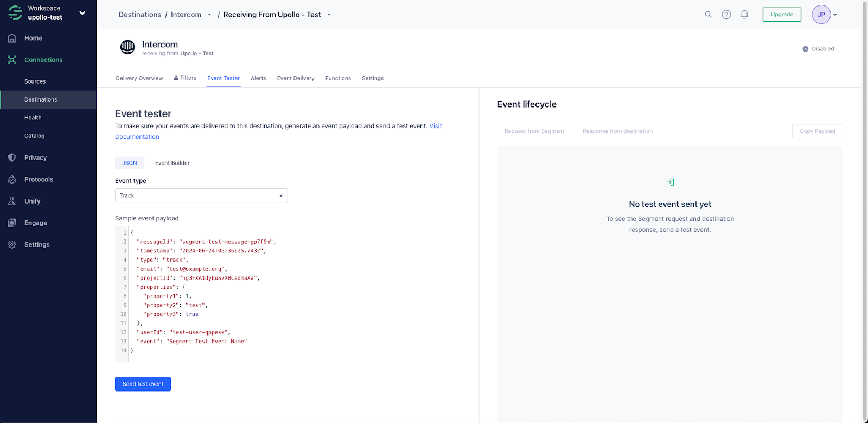Click the "test@example.org" email value
This screenshot has width=868, height=423.
195,269
